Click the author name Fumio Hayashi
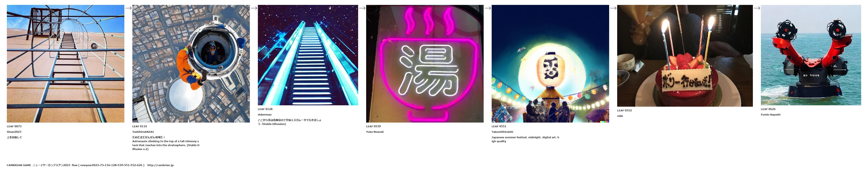The image size is (868, 170). (x=771, y=115)
